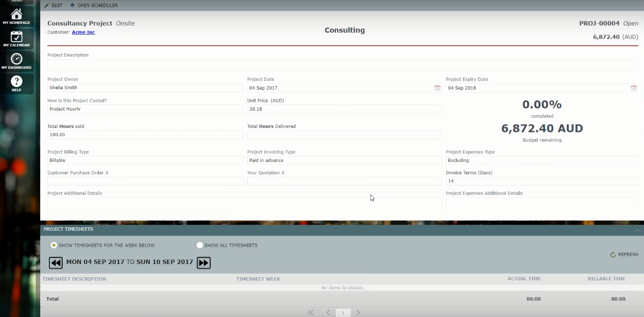Open the Project Billing Type field Billable
This screenshot has width=644, height=317.
pyautogui.click(x=145, y=160)
